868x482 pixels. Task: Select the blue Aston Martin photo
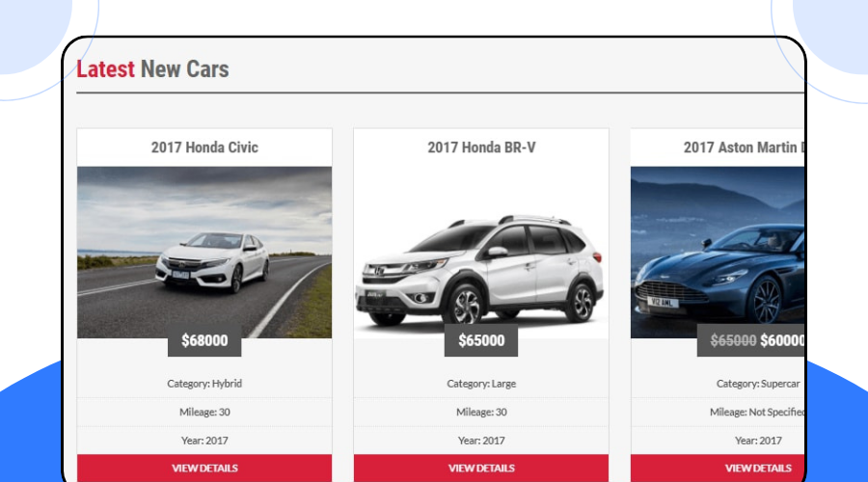coord(718,253)
